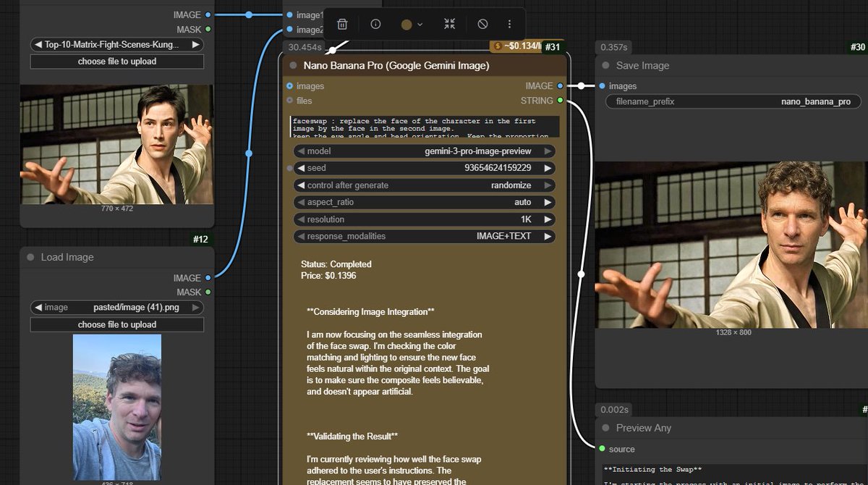Image resolution: width=868 pixels, height=485 pixels.
Task: Open Top-10-Matrix-Fight-Scenes image dropdown
Action: (x=116, y=44)
